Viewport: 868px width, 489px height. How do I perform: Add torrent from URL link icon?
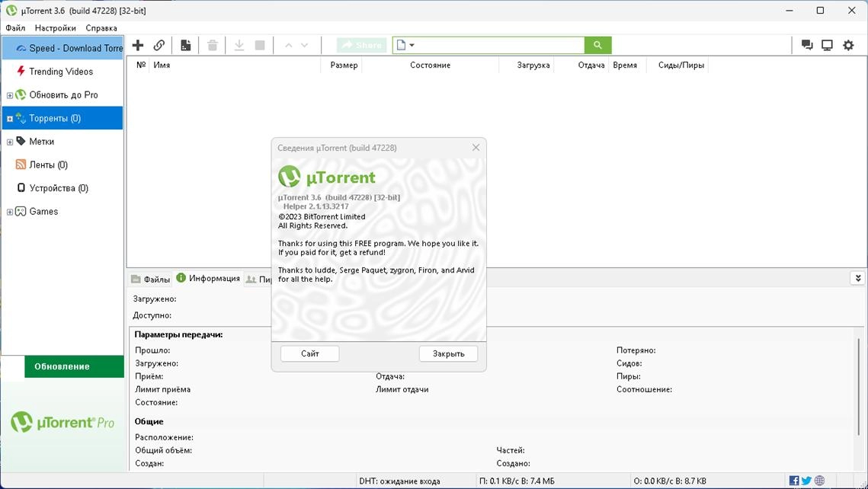[x=159, y=46]
